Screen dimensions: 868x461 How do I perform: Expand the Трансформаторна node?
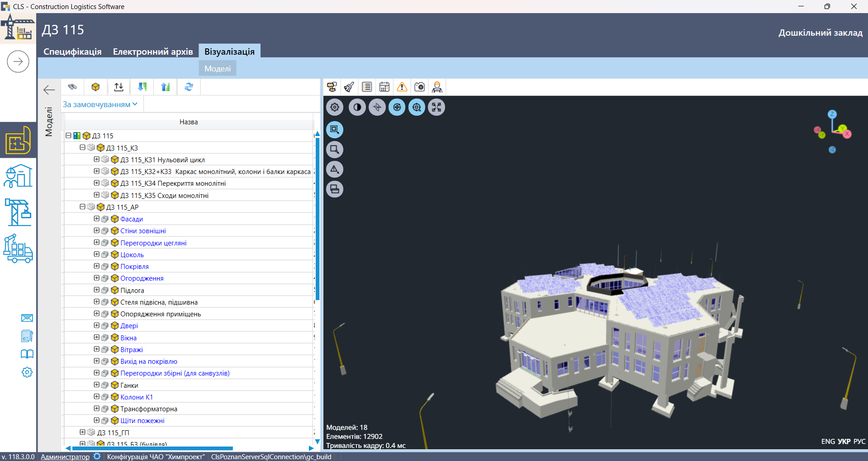[x=96, y=409]
